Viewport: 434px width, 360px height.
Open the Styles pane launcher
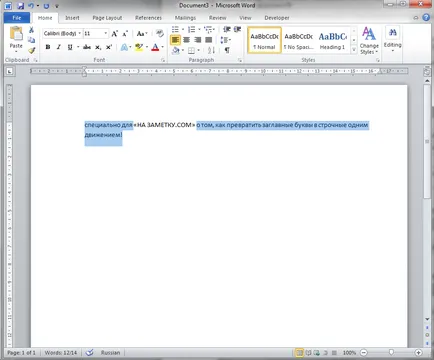378,60
